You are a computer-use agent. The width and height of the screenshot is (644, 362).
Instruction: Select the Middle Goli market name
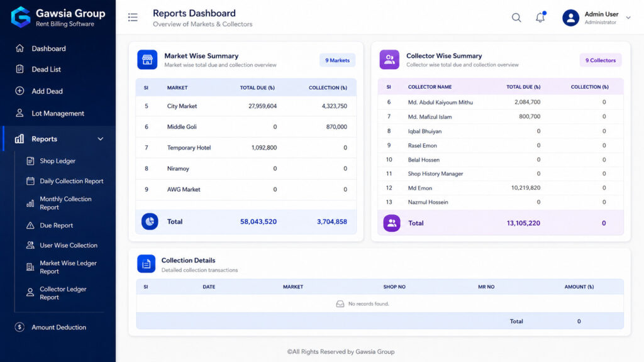tap(182, 127)
